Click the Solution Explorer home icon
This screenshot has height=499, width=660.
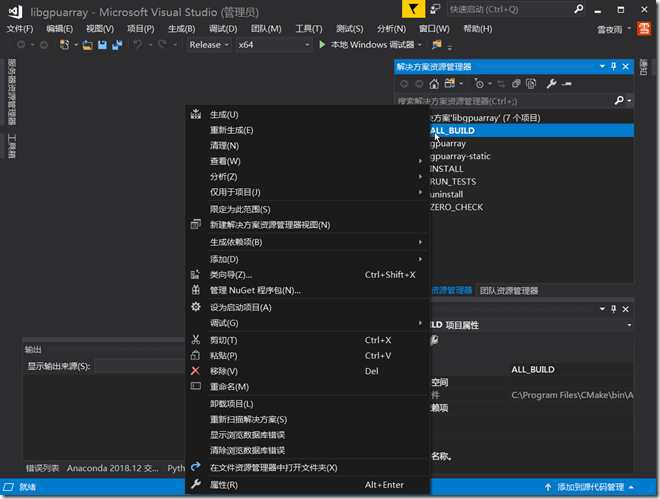coord(434,84)
